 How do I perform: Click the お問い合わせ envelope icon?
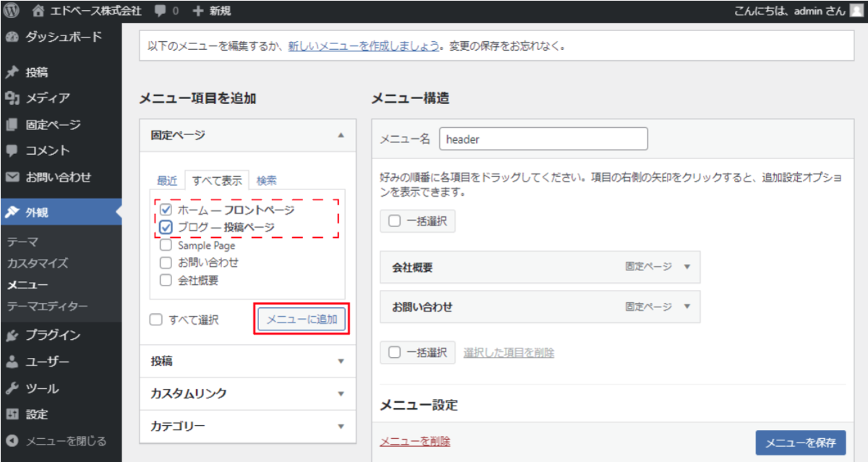tap(12, 177)
